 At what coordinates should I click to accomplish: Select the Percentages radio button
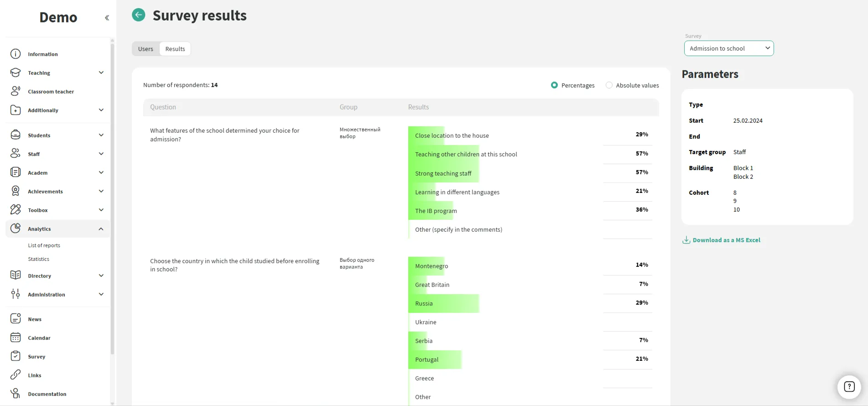(x=554, y=85)
